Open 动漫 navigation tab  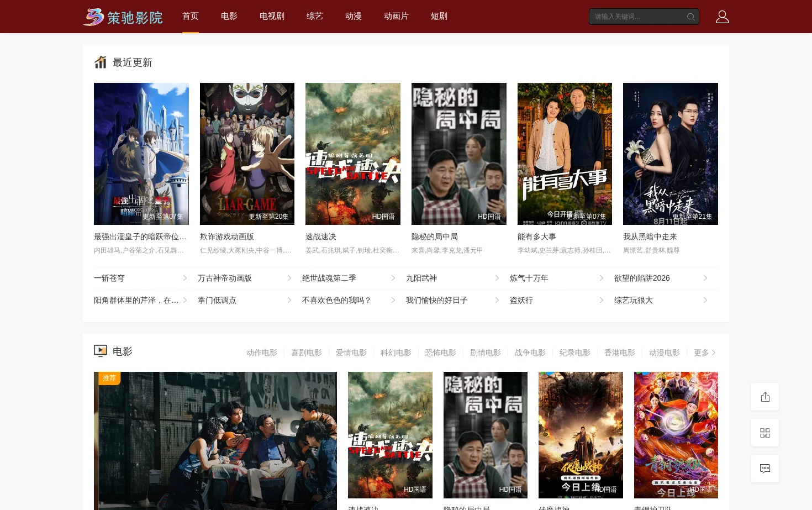[x=354, y=17]
